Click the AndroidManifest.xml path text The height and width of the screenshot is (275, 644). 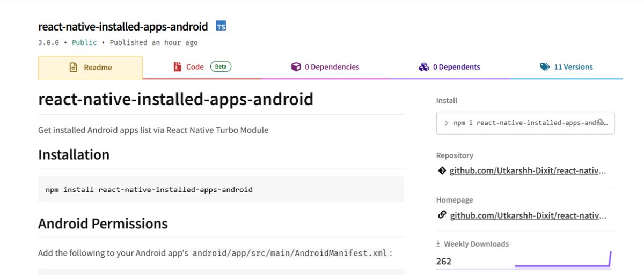(x=290, y=253)
